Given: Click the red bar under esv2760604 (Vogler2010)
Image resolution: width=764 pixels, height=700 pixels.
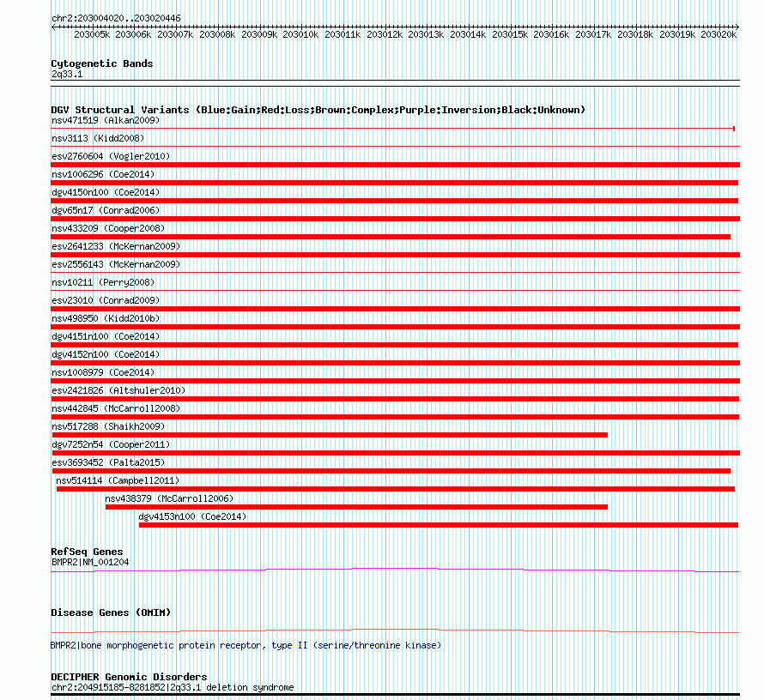Looking at the screenshot, I should pyautogui.click(x=395, y=165).
